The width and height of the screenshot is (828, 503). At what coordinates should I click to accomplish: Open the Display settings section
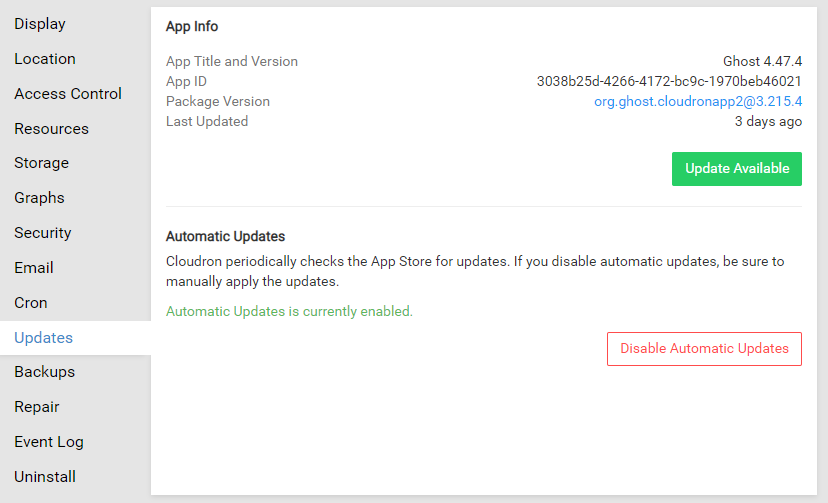[40, 24]
